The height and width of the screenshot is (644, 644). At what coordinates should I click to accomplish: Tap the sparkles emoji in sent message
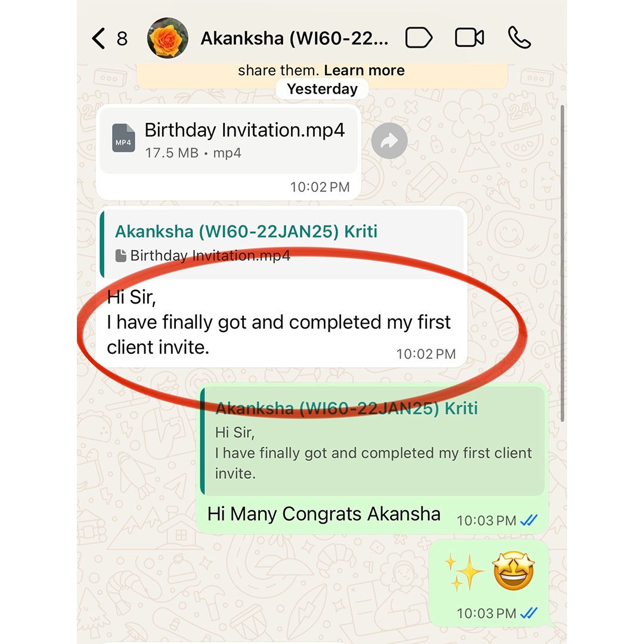pos(463,572)
